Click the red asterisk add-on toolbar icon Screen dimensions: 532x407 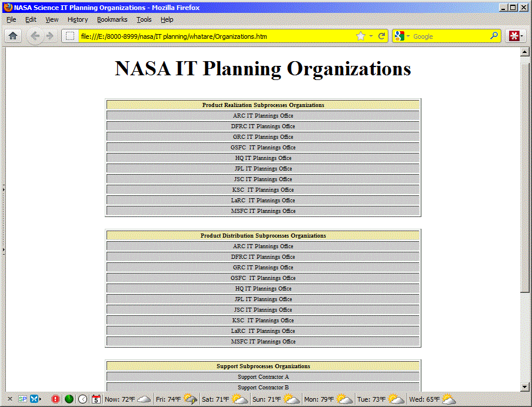tap(514, 36)
